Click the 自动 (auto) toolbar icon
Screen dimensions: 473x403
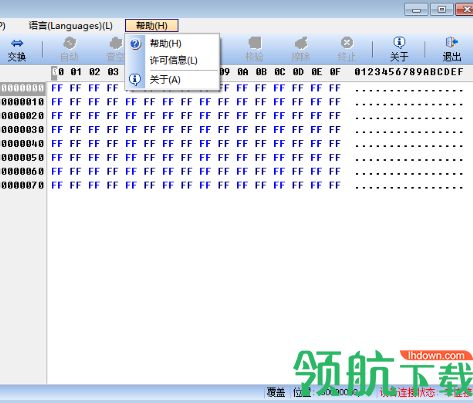(69, 50)
